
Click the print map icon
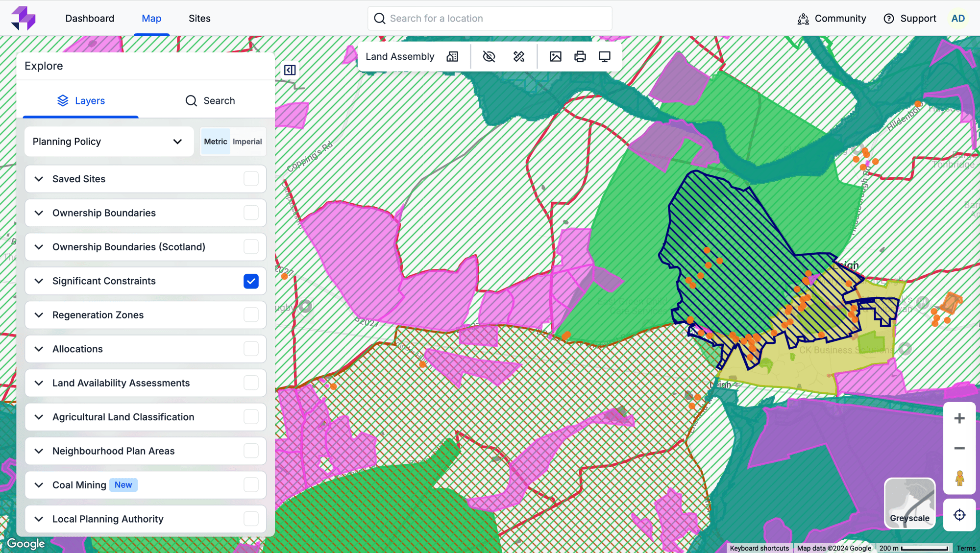point(580,57)
